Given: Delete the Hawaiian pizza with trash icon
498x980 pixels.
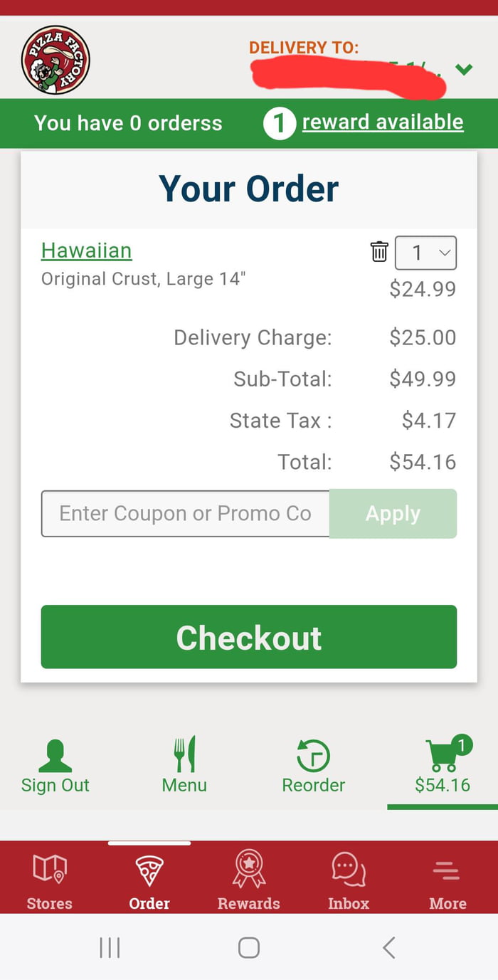Looking at the screenshot, I should pyautogui.click(x=379, y=252).
